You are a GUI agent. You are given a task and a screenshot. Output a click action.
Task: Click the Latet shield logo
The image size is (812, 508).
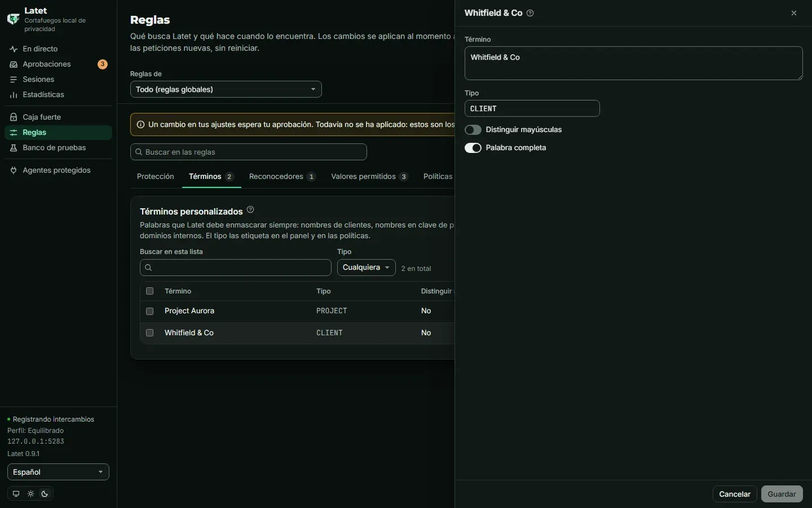(13, 19)
